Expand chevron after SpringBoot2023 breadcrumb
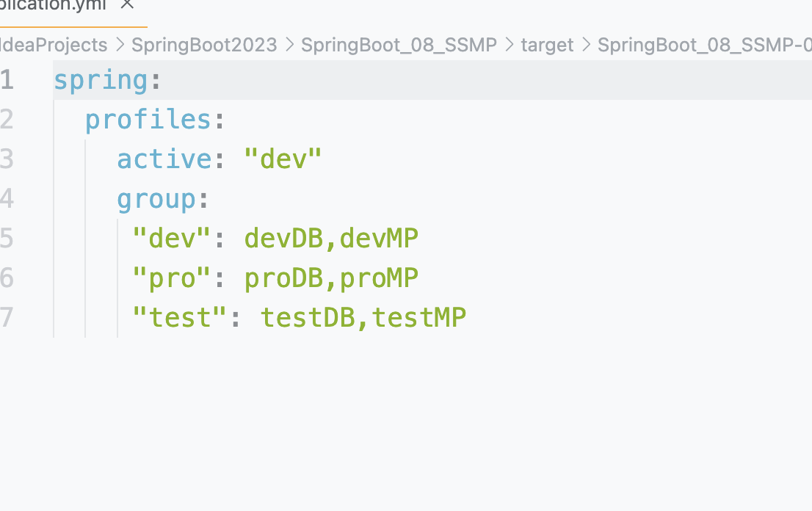This screenshot has width=812, height=511. (289, 45)
